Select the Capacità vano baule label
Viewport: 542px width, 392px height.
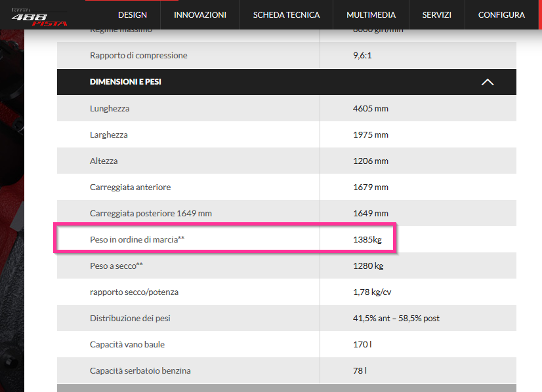[x=128, y=345]
